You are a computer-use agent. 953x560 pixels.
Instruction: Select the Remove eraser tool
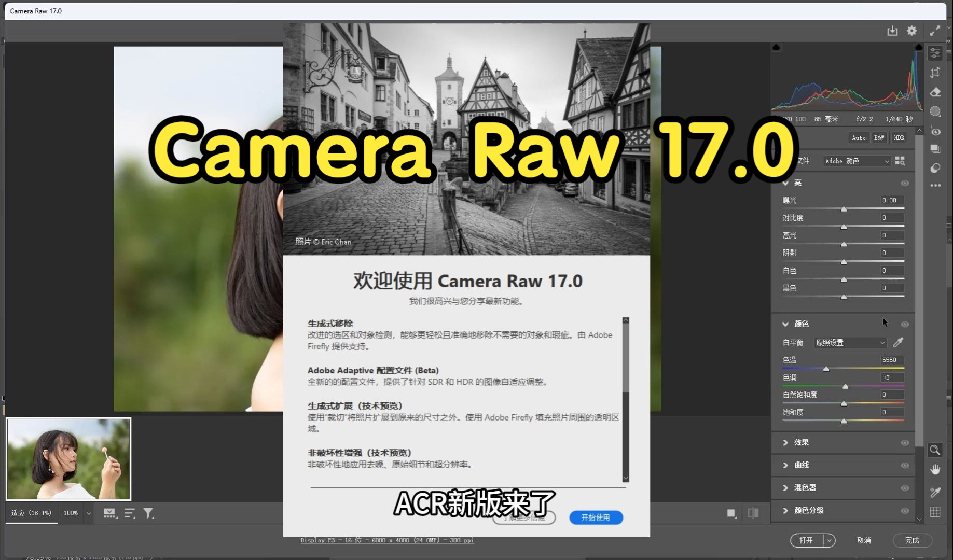(935, 92)
